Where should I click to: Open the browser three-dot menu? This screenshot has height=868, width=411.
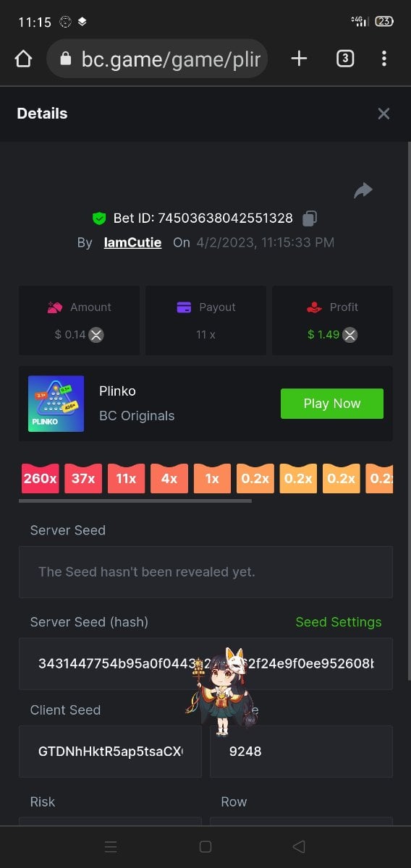pos(384,59)
